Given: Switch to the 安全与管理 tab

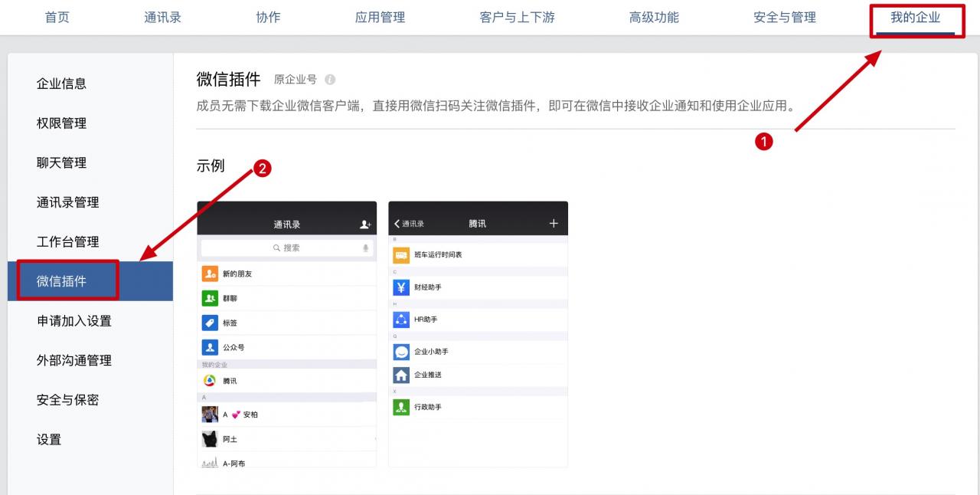Looking at the screenshot, I should point(785,17).
